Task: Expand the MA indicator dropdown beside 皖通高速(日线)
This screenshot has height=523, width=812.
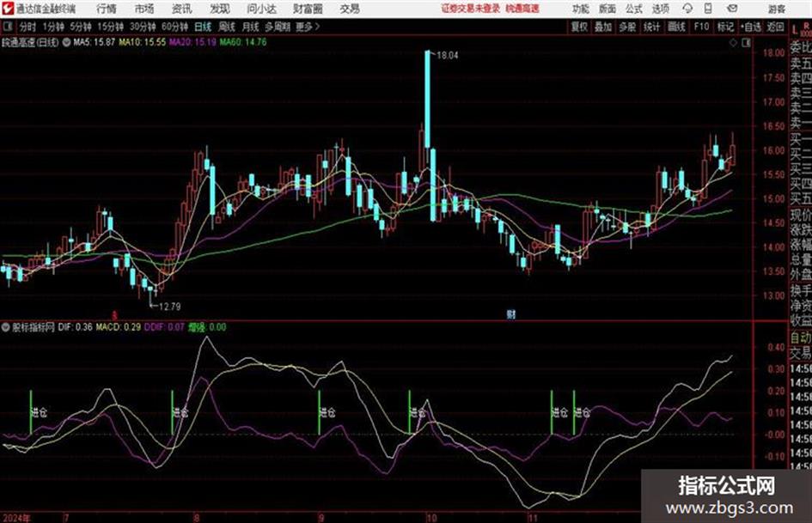Action: click(x=66, y=42)
